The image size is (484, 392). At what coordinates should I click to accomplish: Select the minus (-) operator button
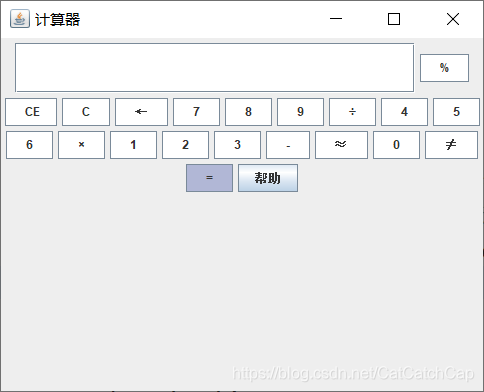(x=288, y=145)
